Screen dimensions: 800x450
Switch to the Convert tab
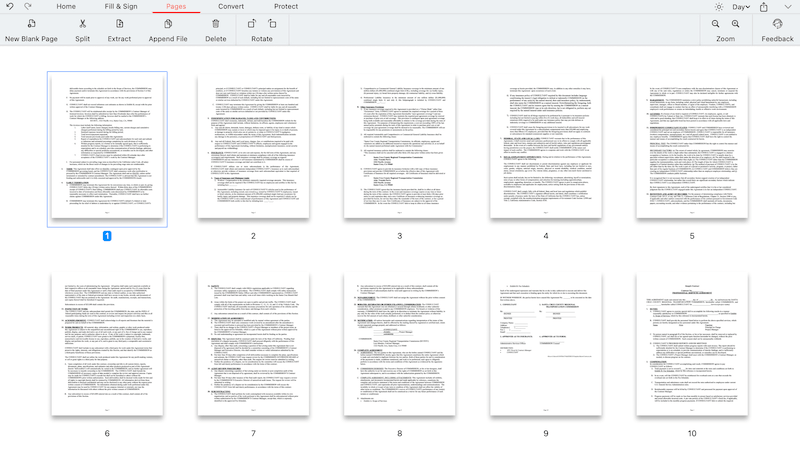pyautogui.click(x=230, y=6)
